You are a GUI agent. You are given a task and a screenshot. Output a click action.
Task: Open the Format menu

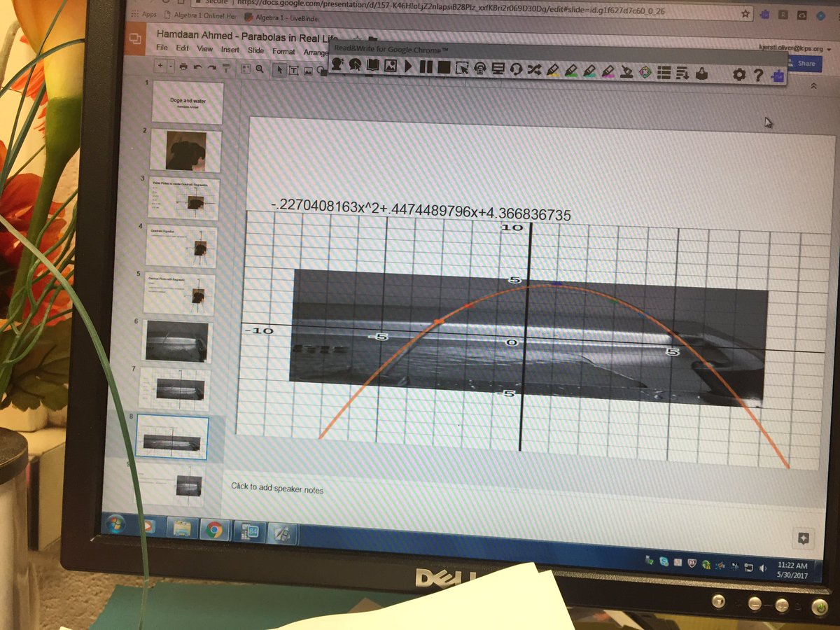point(283,51)
